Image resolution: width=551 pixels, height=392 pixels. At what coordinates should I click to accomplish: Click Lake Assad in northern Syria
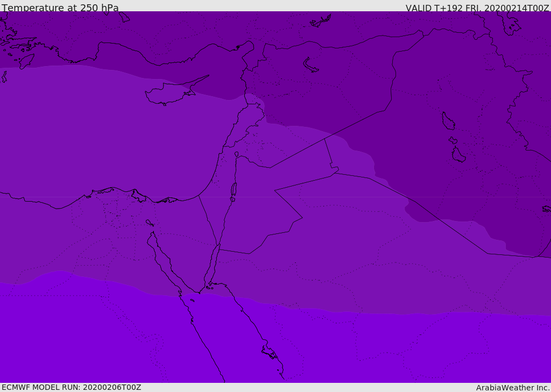click(x=311, y=66)
